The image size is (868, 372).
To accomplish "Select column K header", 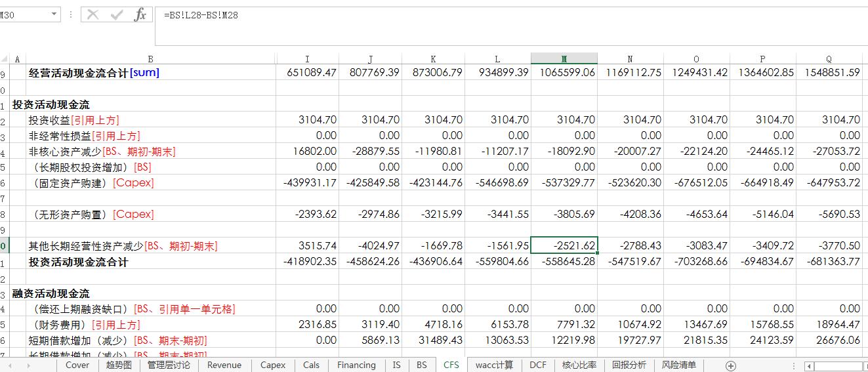I will point(434,59).
